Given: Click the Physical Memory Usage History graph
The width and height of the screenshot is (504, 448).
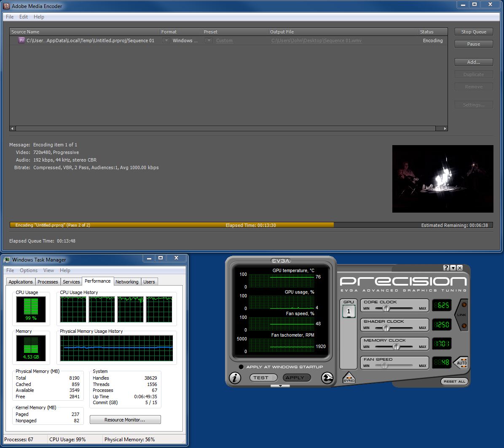Looking at the screenshot, I should click(x=116, y=348).
